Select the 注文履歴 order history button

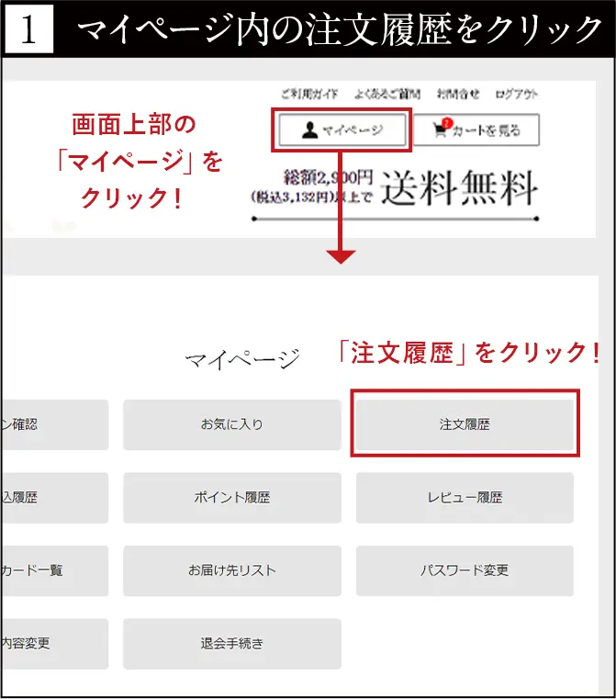465,424
